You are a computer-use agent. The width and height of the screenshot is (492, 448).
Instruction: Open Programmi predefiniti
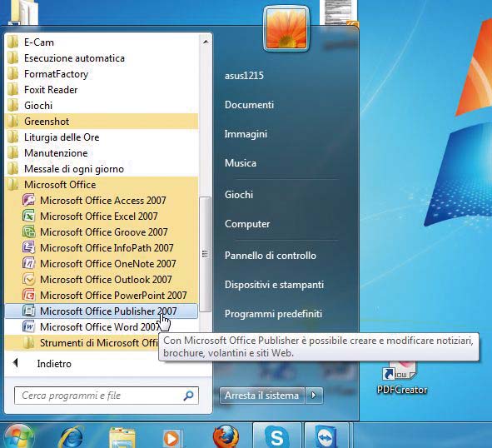click(x=273, y=314)
